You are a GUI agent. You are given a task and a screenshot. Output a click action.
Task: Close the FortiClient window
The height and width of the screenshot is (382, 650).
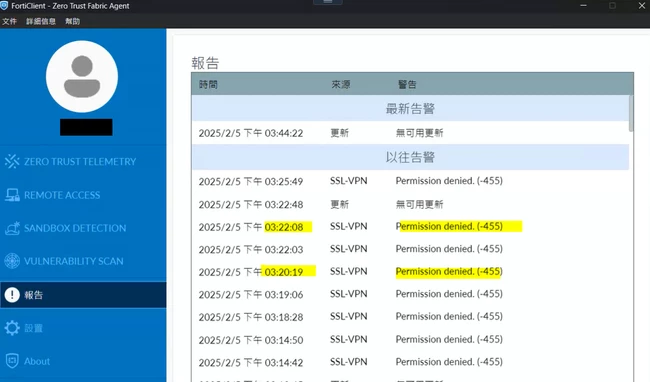[641, 6]
